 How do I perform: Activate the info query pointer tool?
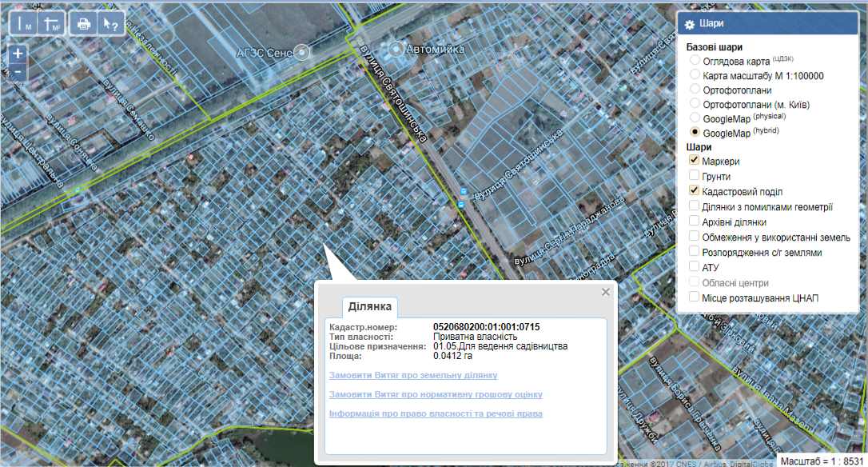point(111,24)
